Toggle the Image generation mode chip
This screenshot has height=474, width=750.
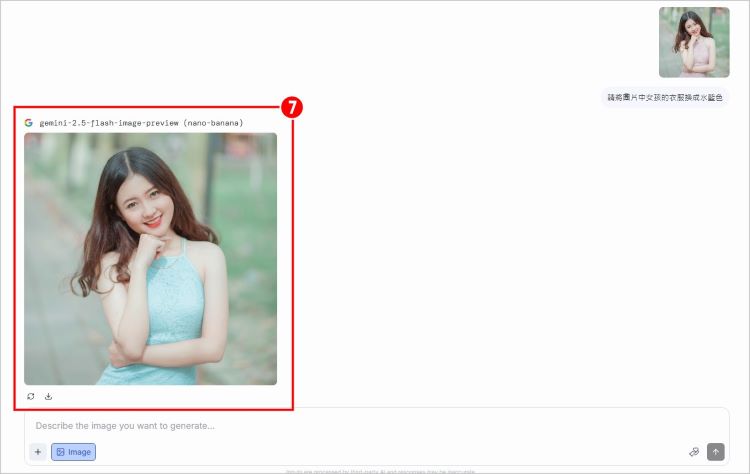(x=73, y=452)
